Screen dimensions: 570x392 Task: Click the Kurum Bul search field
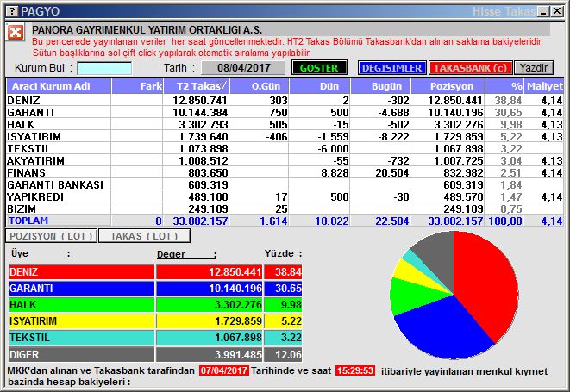point(104,68)
